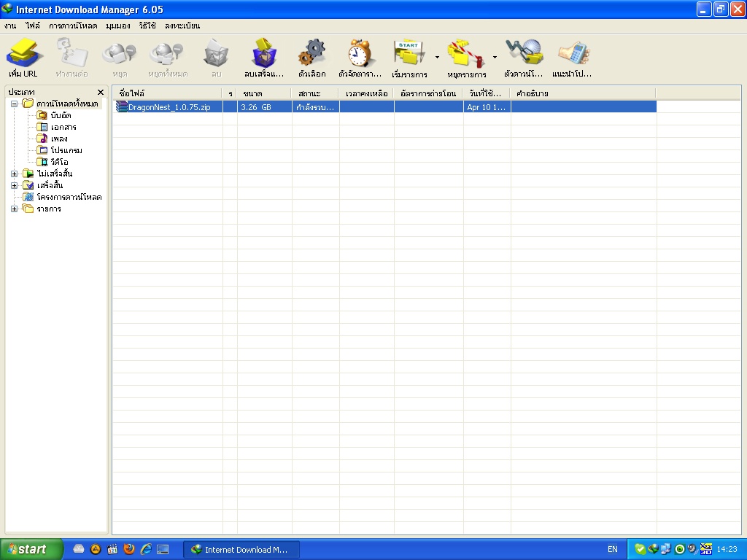The width and height of the screenshot is (747, 560).
Task: Select the โปรแกรม category
Action: [x=66, y=150]
